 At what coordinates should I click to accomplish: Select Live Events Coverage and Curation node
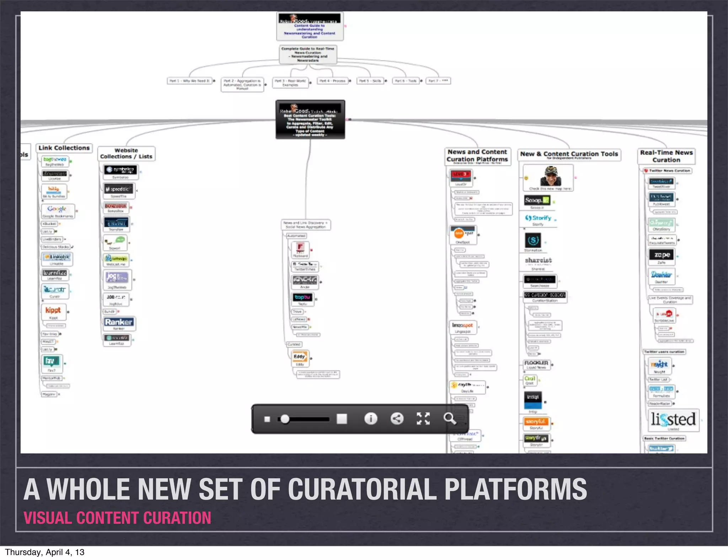pyautogui.click(x=670, y=300)
